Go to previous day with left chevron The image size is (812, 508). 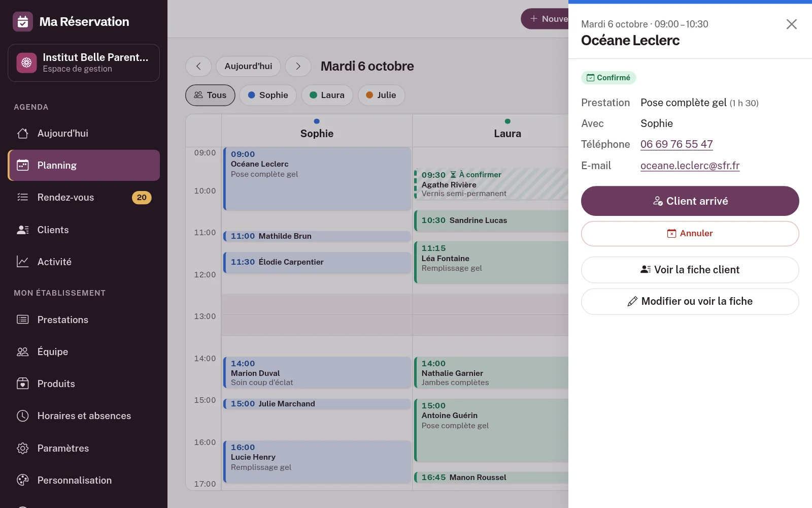pos(198,66)
